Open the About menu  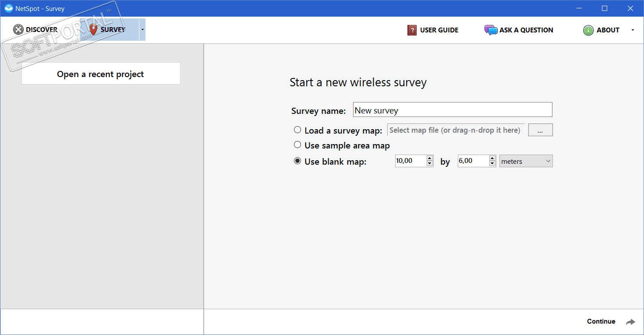[x=601, y=30]
